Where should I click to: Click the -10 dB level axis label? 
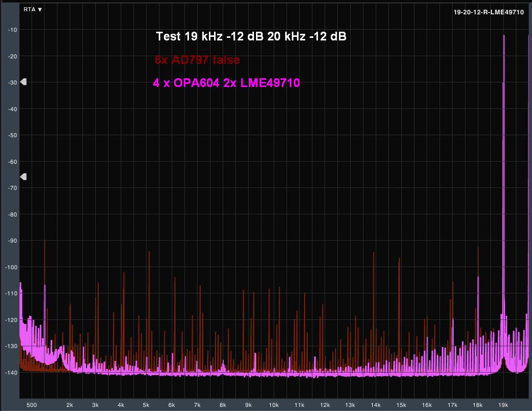(x=13, y=30)
